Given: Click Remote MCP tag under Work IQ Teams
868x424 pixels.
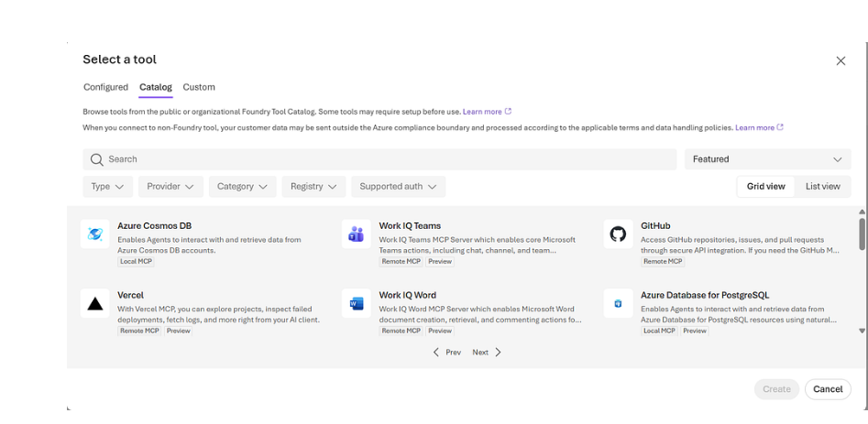Looking at the screenshot, I should pos(401,262).
